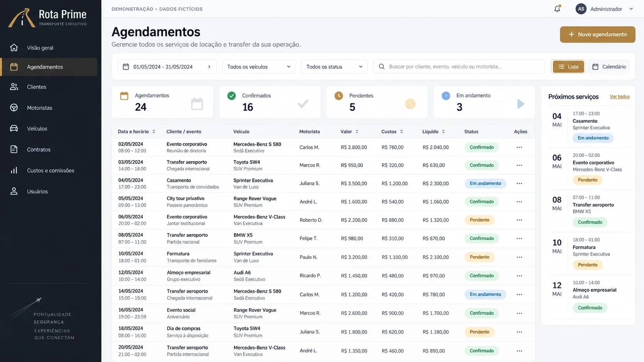This screenshot has width=644, height=362.
Task: Click the Novo agendamento button
Action: [597, 34]
